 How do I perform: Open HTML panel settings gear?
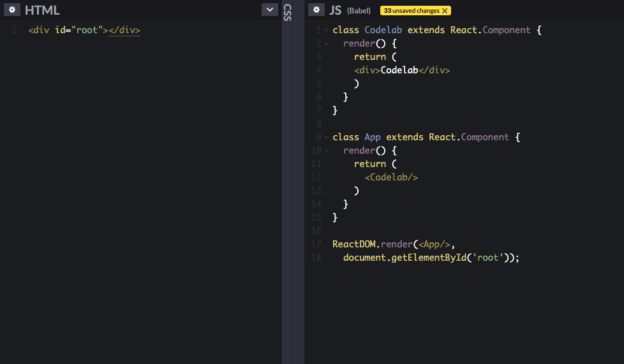point(12,10)
